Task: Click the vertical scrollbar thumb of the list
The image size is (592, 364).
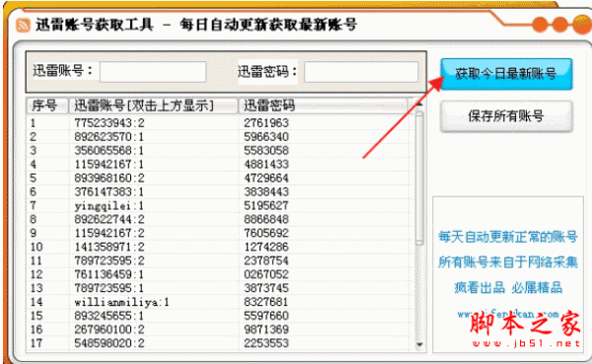Action: click(419, 178)
